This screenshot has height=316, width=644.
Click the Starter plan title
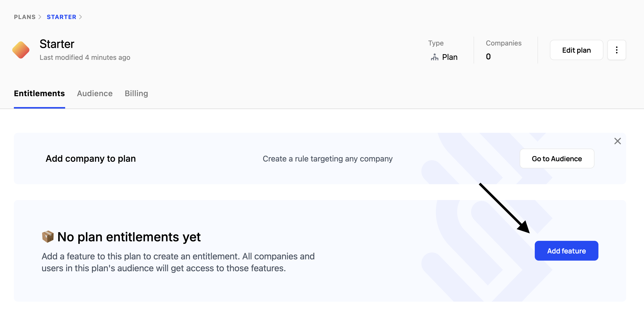point(57,44)
